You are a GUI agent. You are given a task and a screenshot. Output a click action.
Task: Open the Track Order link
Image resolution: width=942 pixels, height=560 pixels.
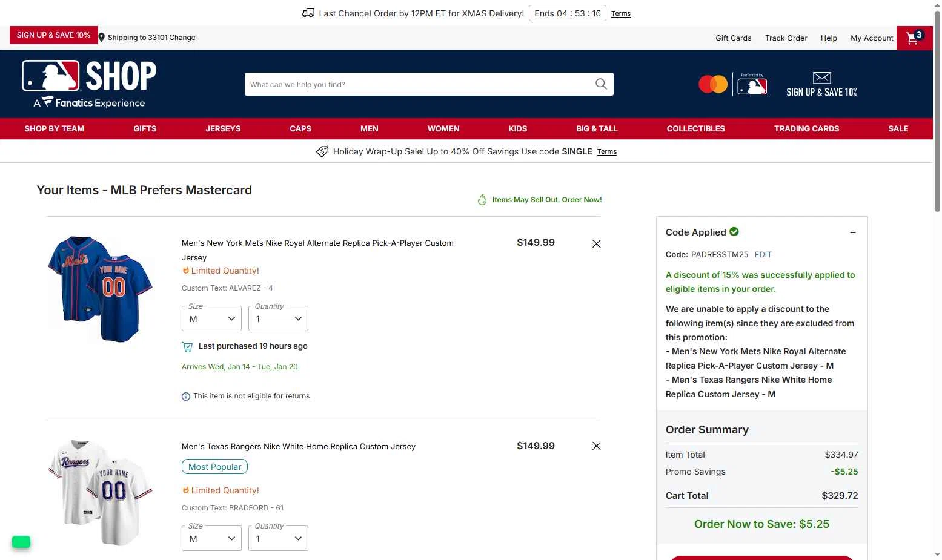(786, 38)
